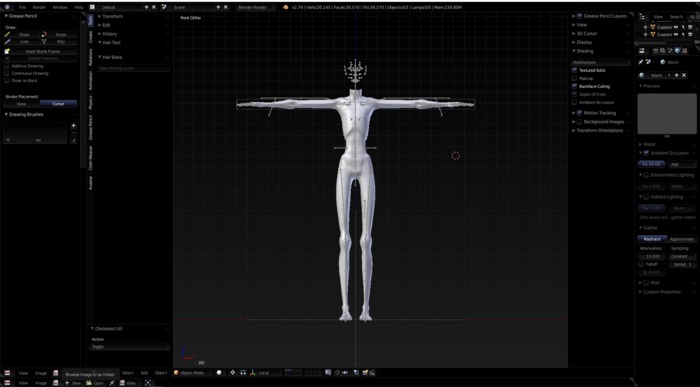
Task: Enable Background Images checkbox
Action: point(579,121)
